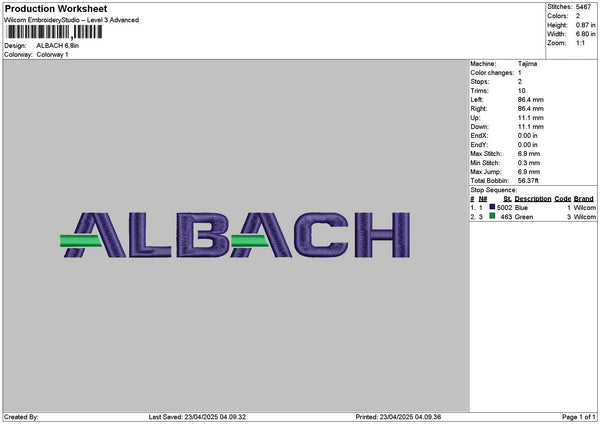This screenshot has width=600, height=424.
Task: Click the Total Bobbin value '56.37ft'
Action: click(528, 181)
